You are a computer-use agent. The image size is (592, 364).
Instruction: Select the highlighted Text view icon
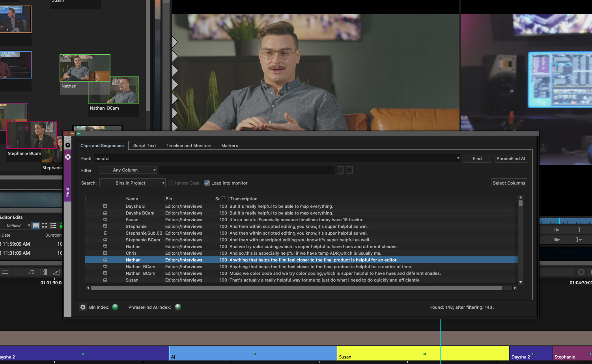pyautogui.click(x=35, y=226)
